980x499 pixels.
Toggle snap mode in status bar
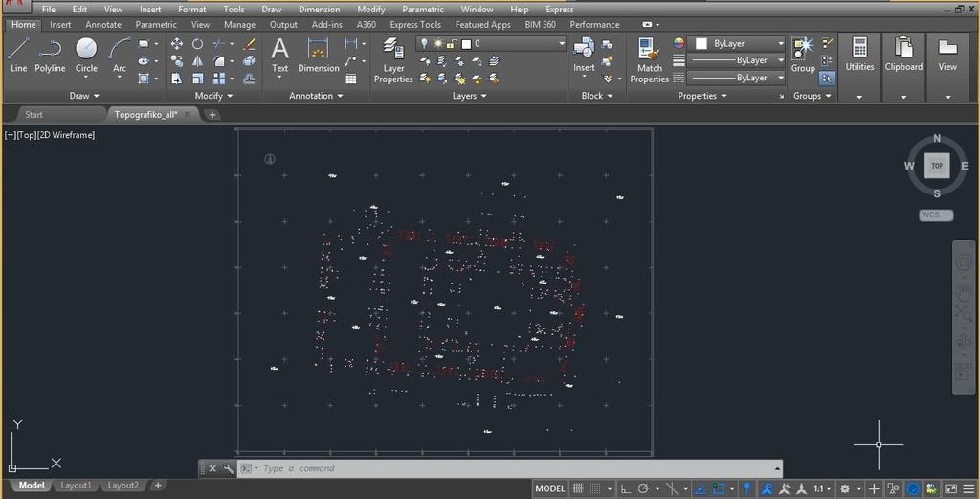pyautogui.click(x=595, y=489)
